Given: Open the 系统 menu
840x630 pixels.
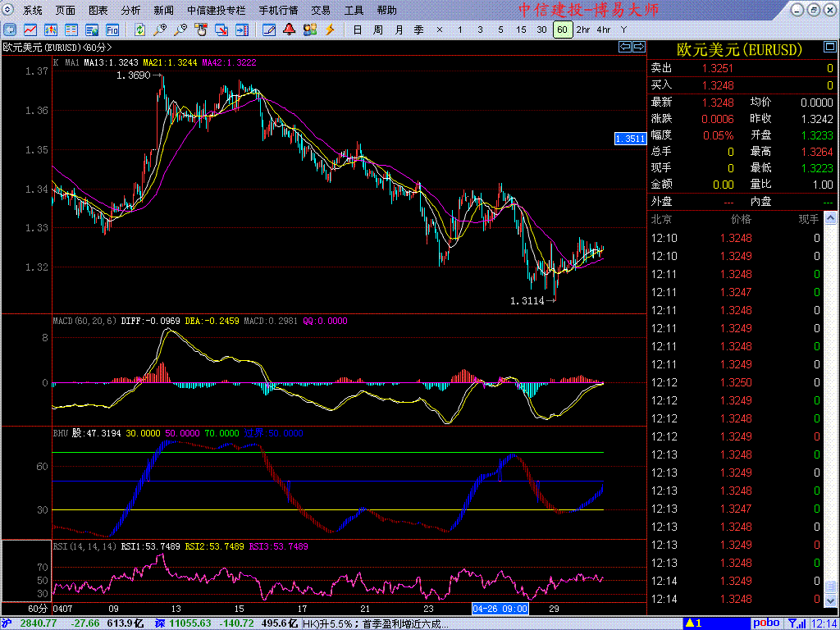Looking at the screenshot, I should (x=33, y=11).
